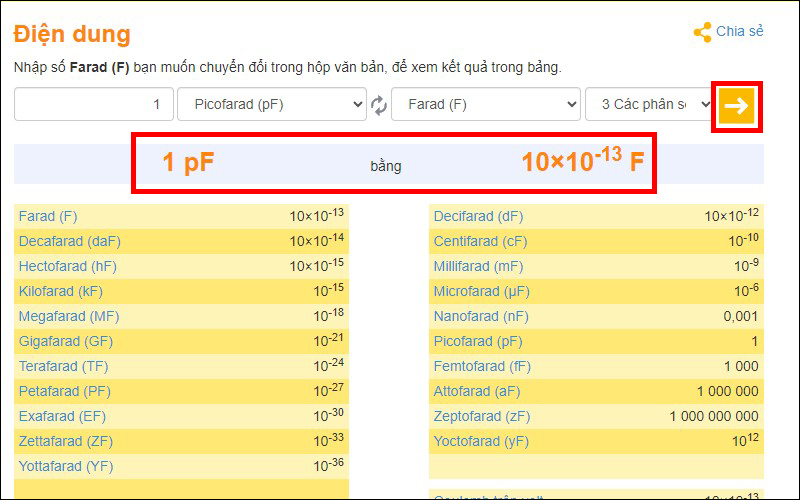The height and width of the screenshot is (500, 800).
Task: Choose Femtofarad (fF) in the right column
Action: 481,366
